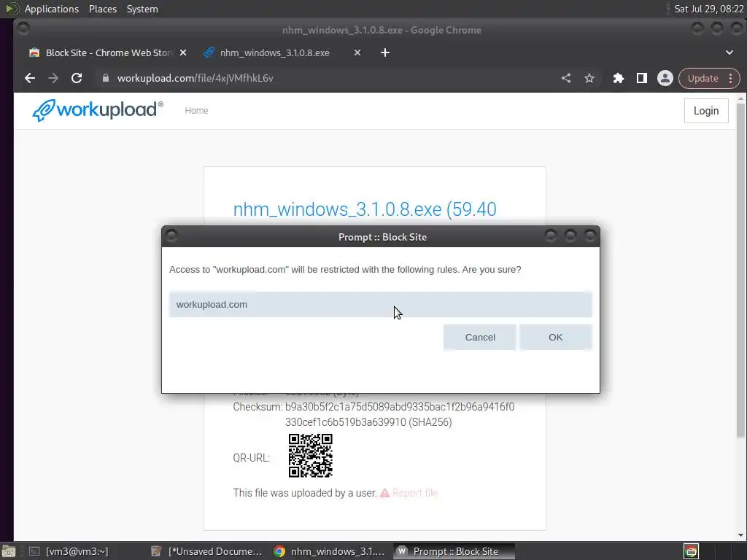Share this page icon
This screenshot has height=560, width=747.
click(x=566, y=78)
